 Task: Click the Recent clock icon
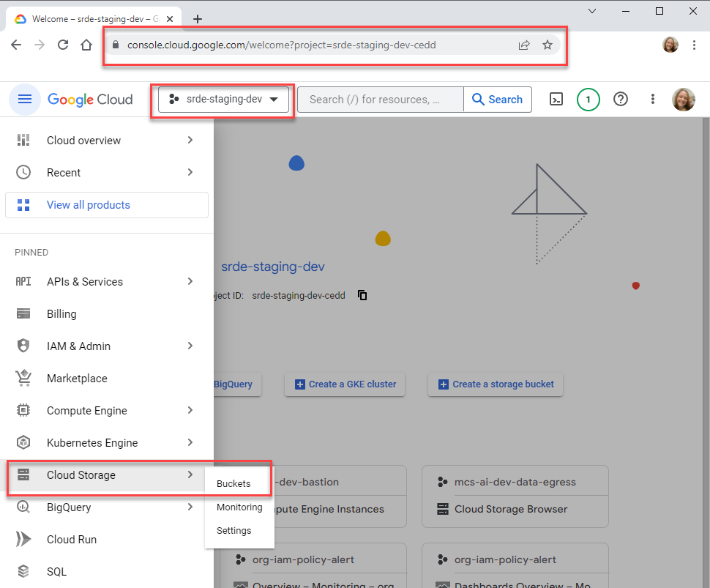click(23, 173)
